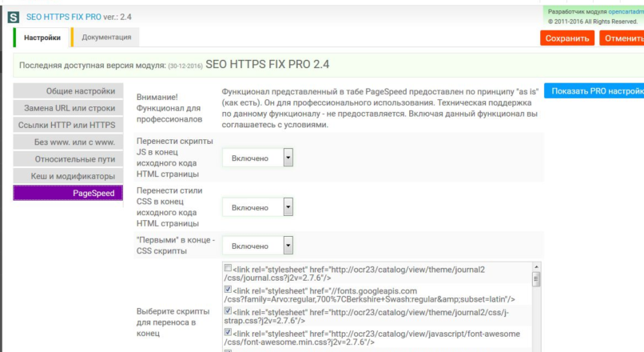Select Общие настройки in the sidebar
Screen dimensions: 644x352
(x=68, y=91)
